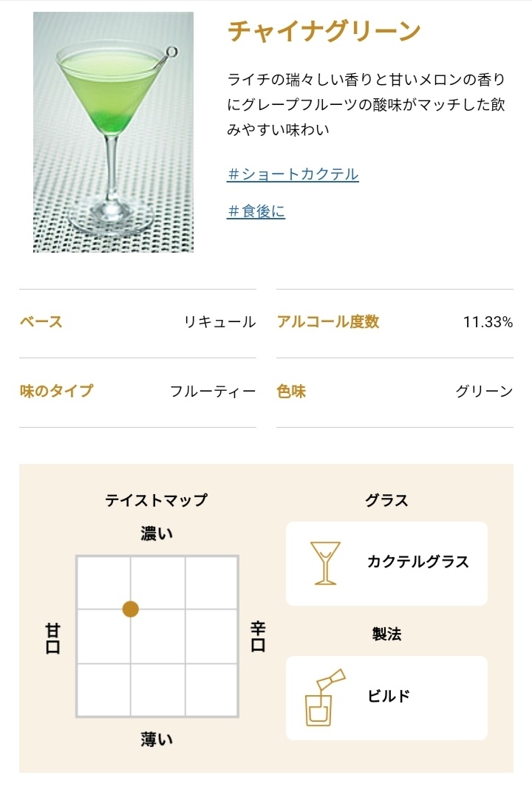The height and width of the screenshot is (786, 532).
Task: Click the テイストマップ heading
Action: coord(157,500)
